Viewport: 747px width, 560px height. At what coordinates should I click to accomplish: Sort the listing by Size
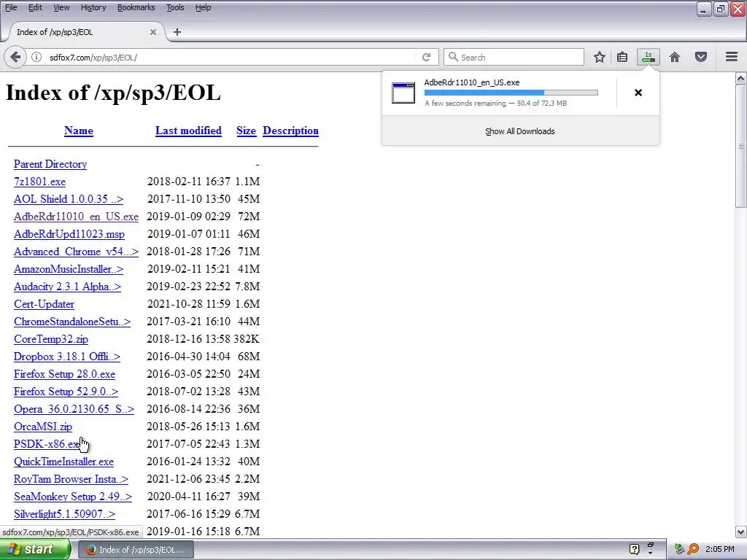point(246,131)
